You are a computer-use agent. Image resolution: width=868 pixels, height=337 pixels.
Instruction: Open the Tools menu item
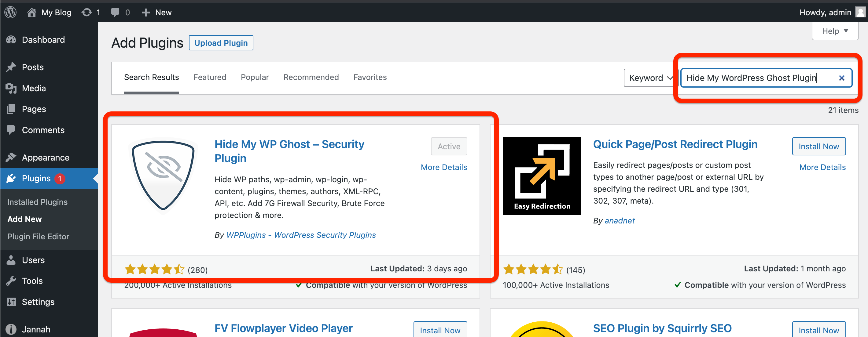32,281
